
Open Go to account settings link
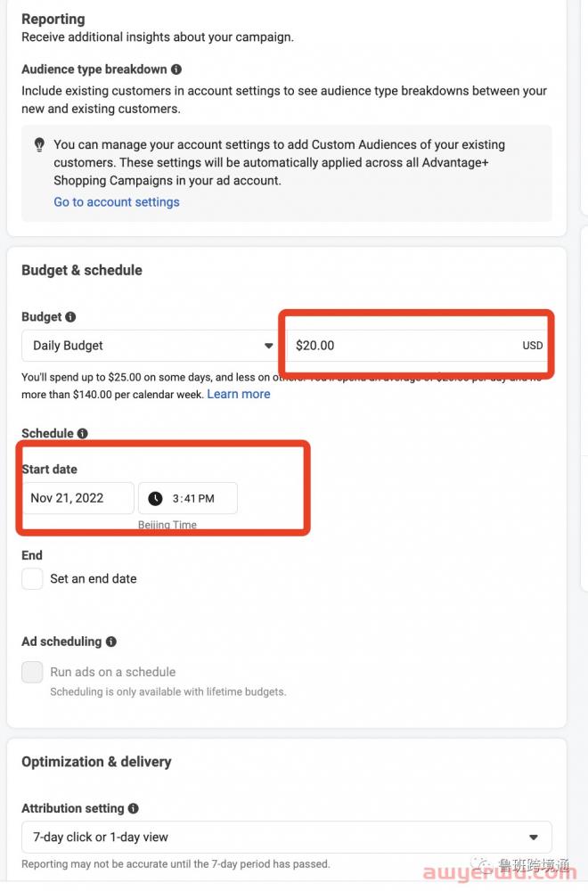coord(117,202)
